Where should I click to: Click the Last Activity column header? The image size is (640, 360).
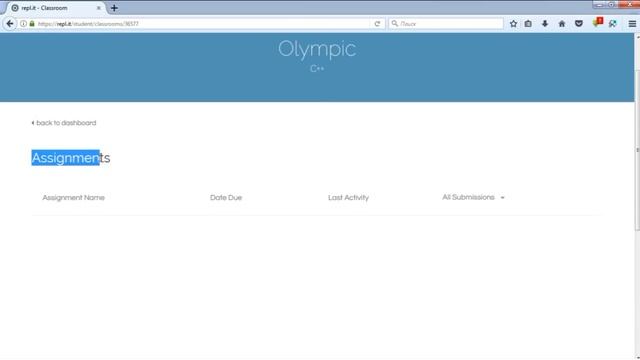point(349,198)
